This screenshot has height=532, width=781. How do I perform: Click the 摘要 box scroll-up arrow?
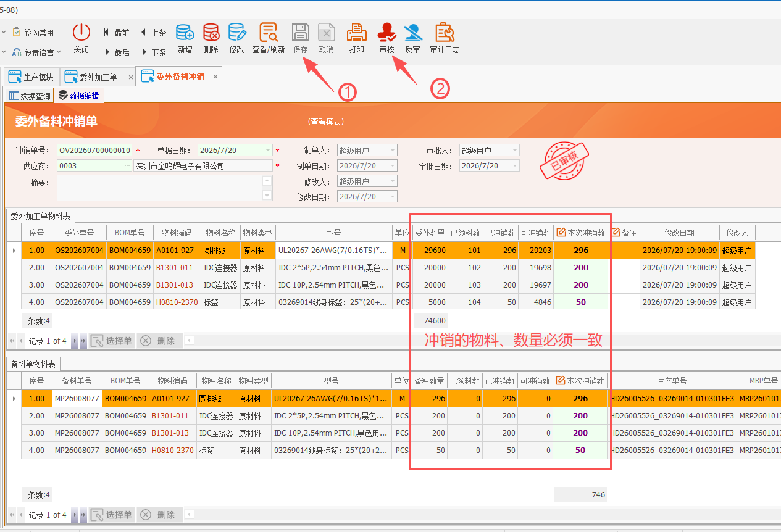coord(267,181)
